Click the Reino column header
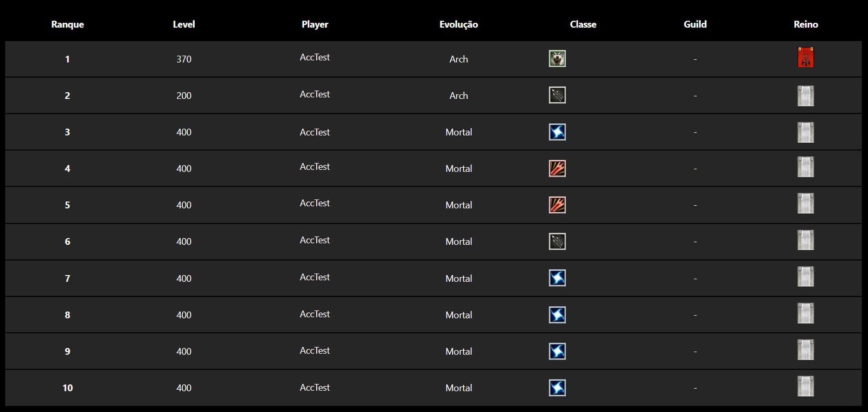Image resolution: width=868 pixels, height=412 pixels. point(806,24)
